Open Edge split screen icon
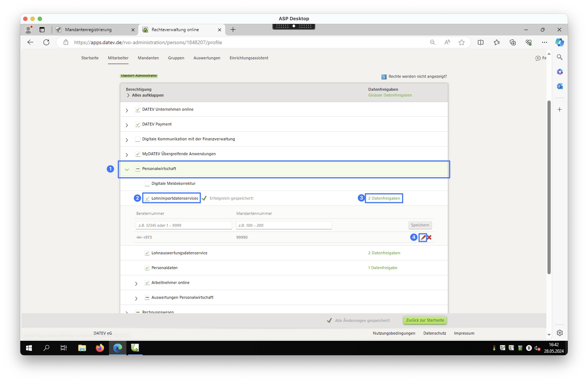 (480, 43)
